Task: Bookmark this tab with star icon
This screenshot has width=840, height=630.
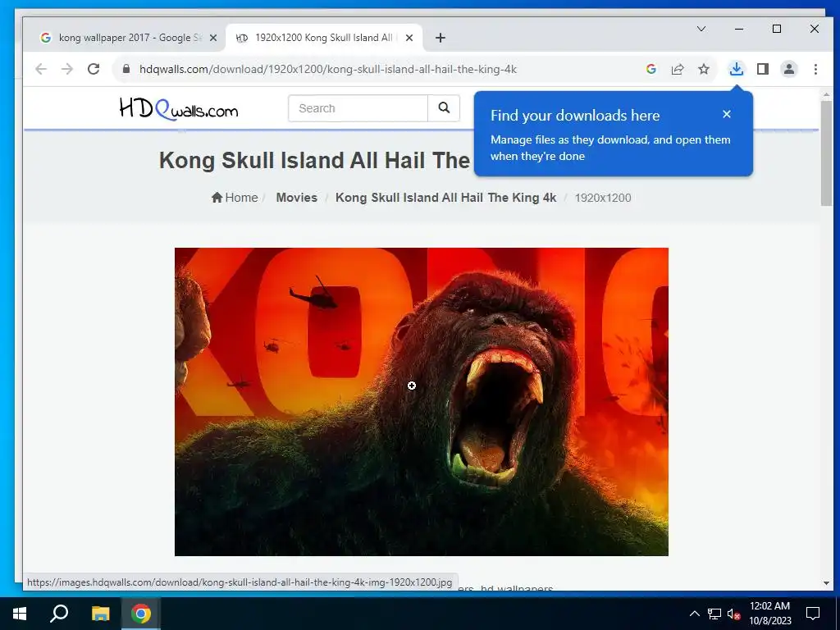Action: (x=703, y=69)
